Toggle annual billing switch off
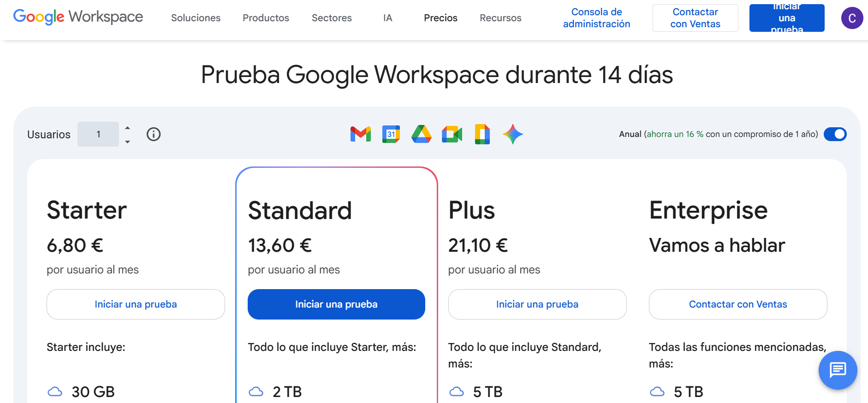 click(x=835, y=134)
